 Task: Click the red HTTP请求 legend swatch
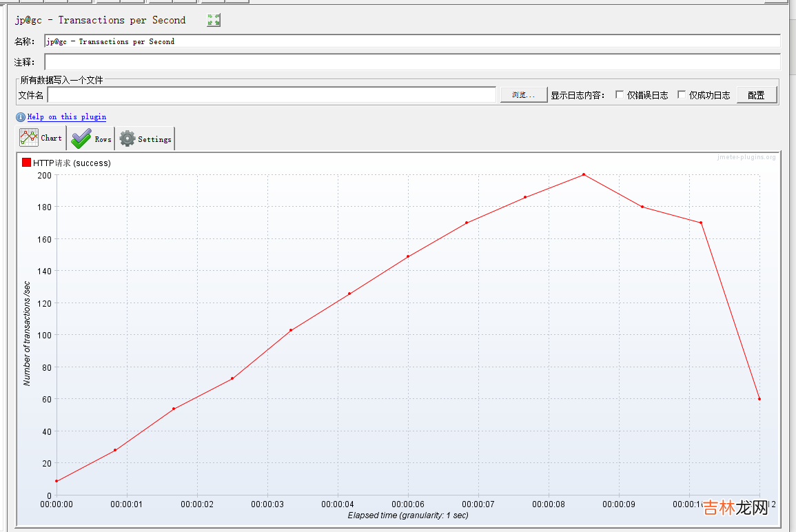click(27, 163)
